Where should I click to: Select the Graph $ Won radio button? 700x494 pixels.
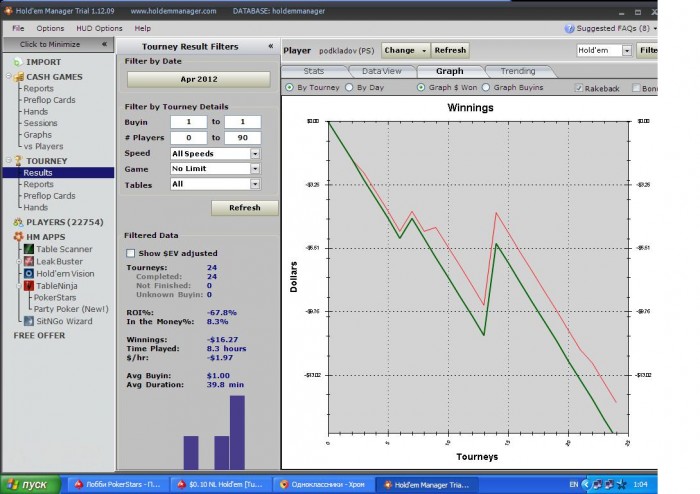pos(421,87)
